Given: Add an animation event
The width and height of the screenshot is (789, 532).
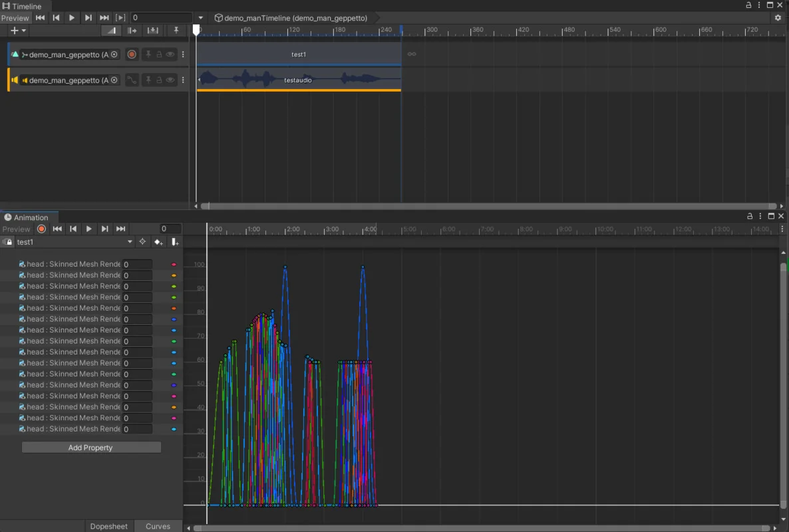Looking at the screenshot, I should [x=175, y=242].
